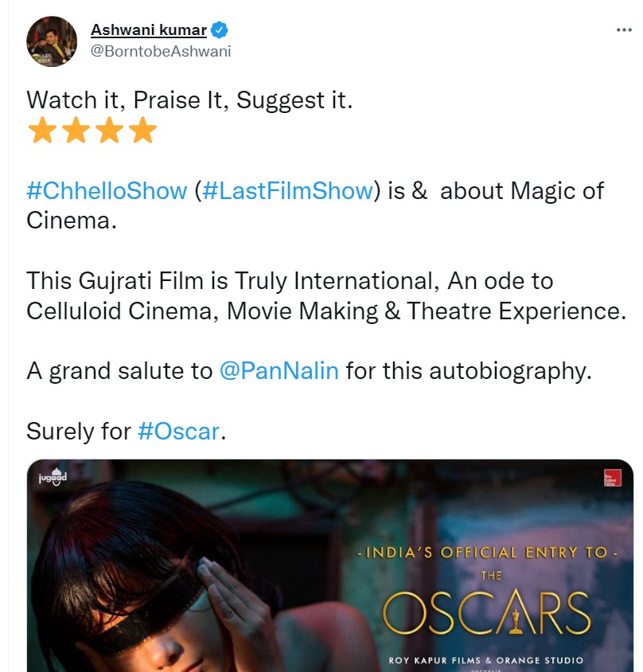Open the film poster image attachment
Image resolution: width=643 pixels, height=672 pixels.
click(x=329, y=566)
